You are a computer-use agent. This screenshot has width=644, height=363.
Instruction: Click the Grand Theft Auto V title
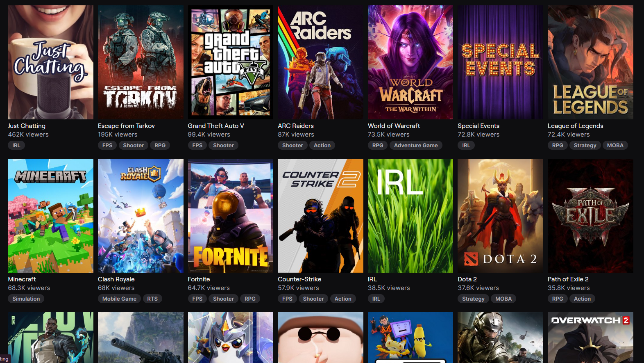coord(216,126)
